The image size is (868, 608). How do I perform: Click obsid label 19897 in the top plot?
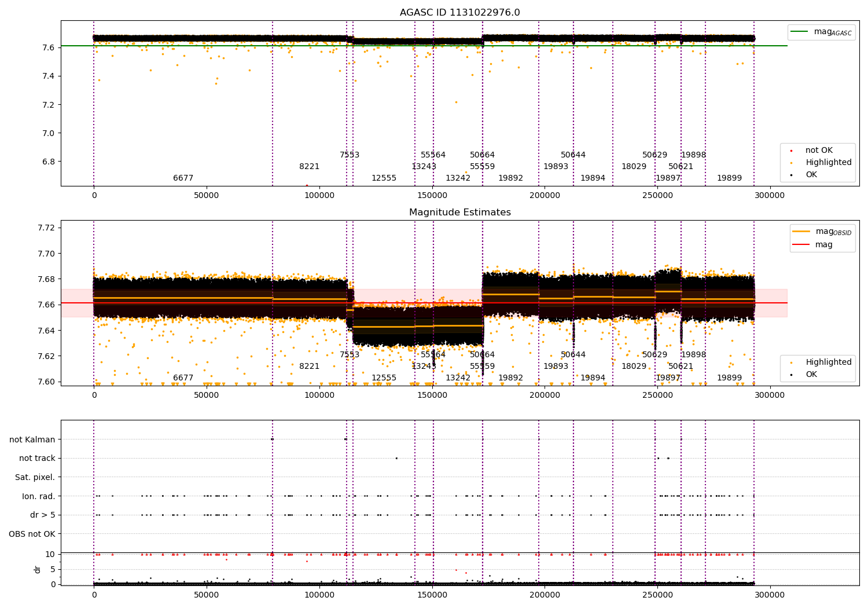[668, 178]
